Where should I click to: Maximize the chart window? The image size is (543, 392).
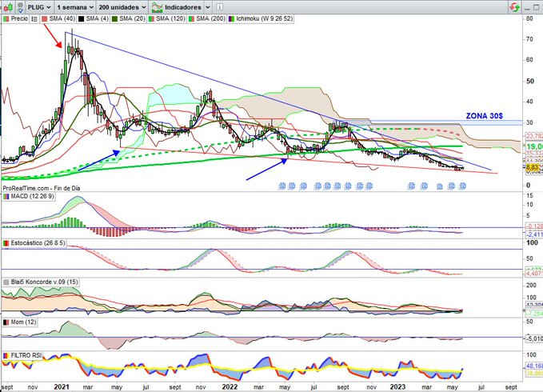point(537,7)
